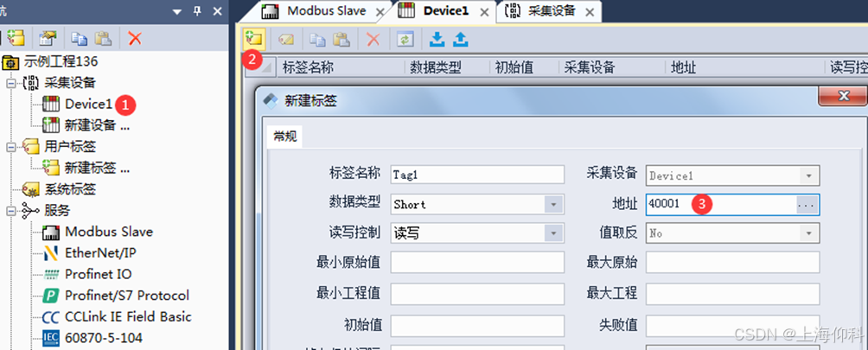The height and width of the screenshot is (350, 868).
Task: Click the 最大工程 input field
Action: click(733, 294)
